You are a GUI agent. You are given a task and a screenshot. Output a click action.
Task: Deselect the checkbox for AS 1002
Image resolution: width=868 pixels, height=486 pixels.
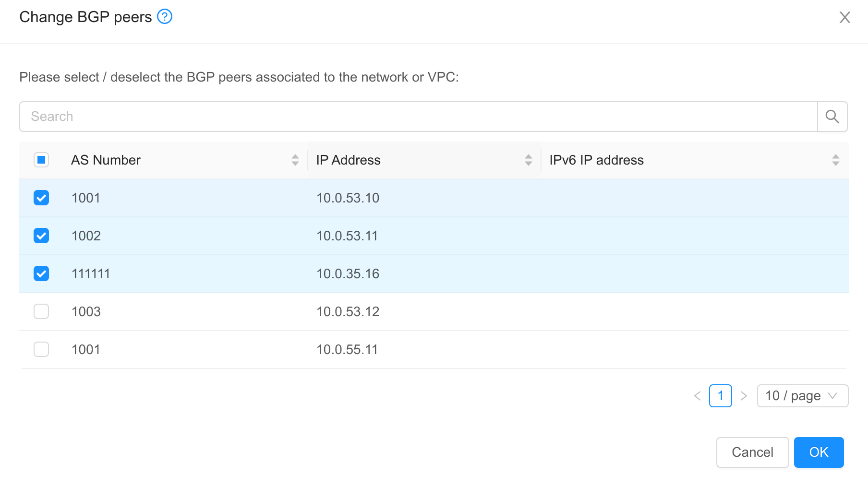click(x=41, y=236)
